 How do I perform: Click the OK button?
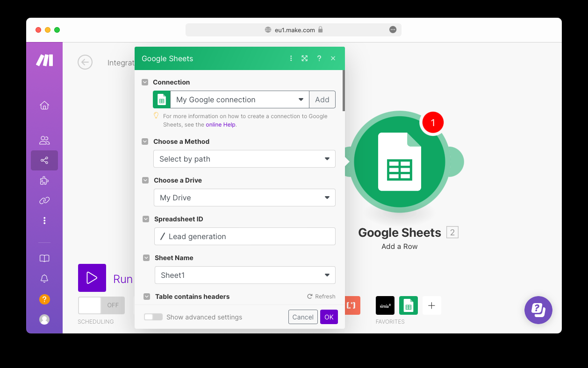pyautogui.click(x=329, y=317)
